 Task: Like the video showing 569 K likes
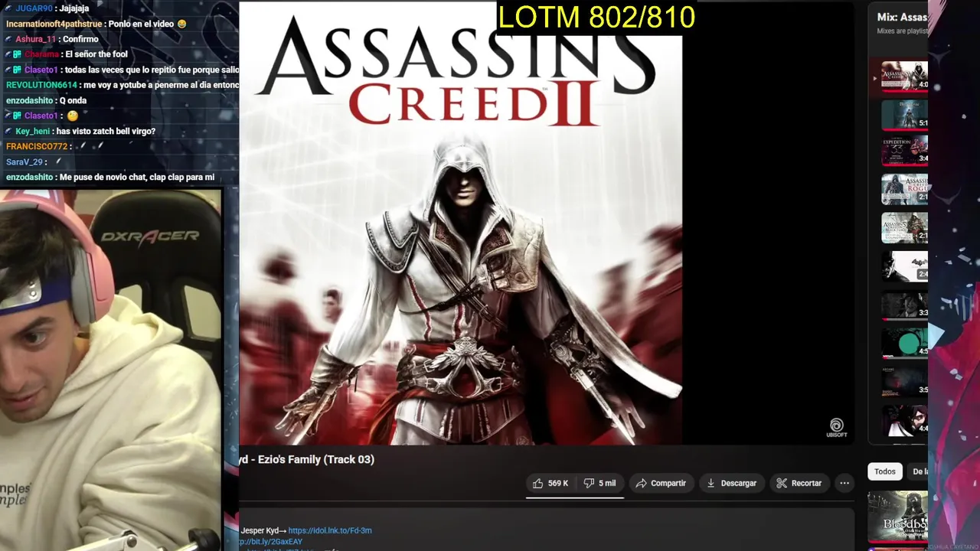coord(550,483)
